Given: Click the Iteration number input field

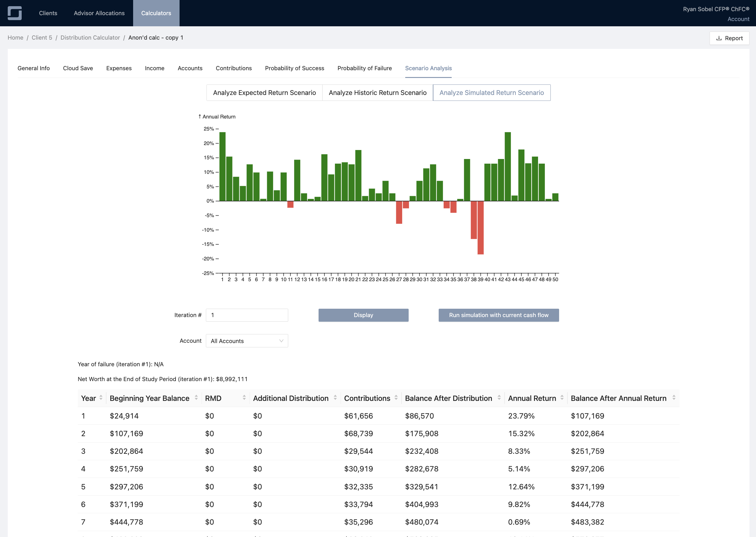Looking at the screenshot, I should click(x=247, y=315).
